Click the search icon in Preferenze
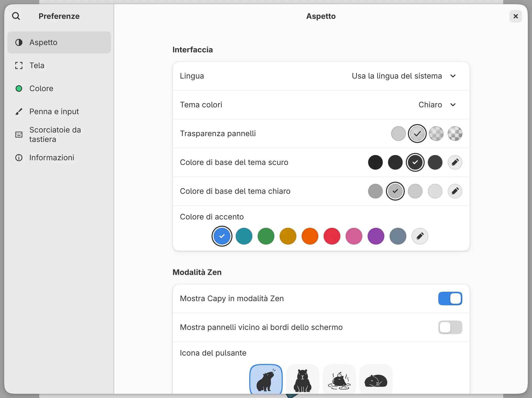The width and height of the screenshot is (532, 398). point(16,16)
